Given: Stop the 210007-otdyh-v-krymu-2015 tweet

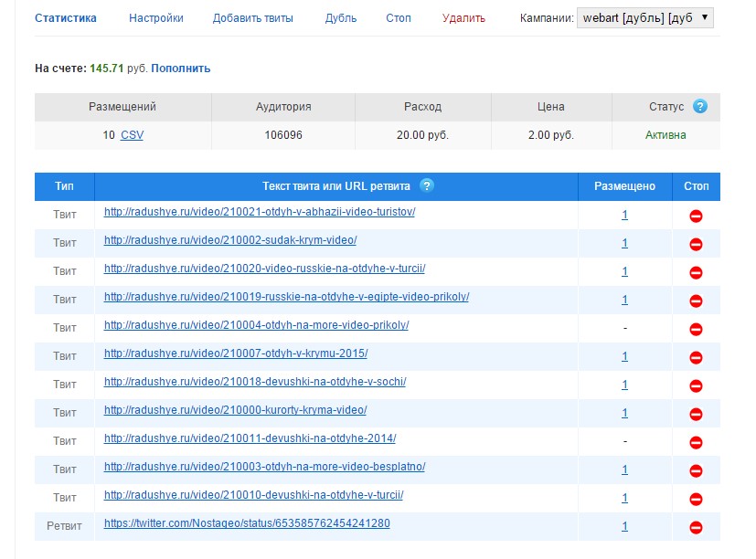Looking at the screenshot, I should coord(696,357).
